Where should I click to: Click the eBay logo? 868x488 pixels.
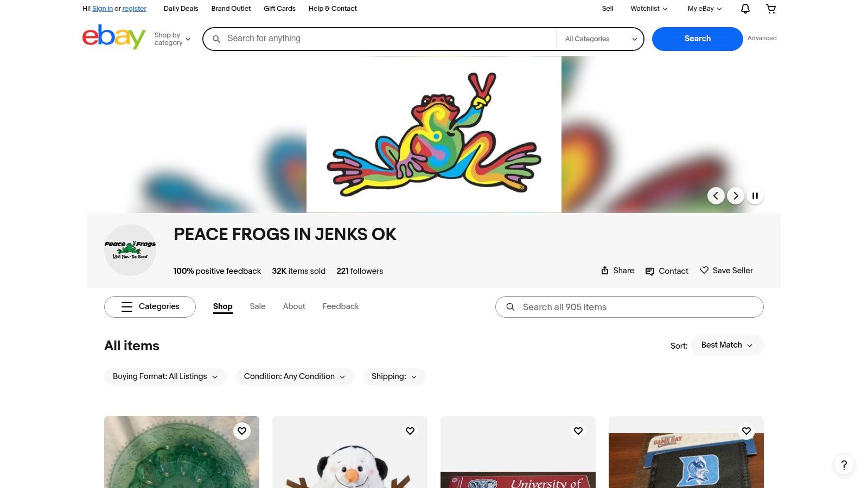[x=113, y=37]
